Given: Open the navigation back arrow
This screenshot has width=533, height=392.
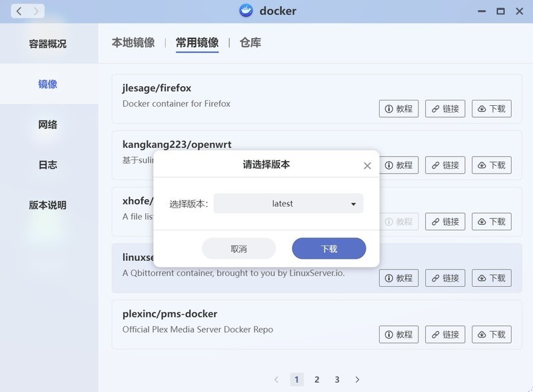Looking at the screenshot, I should pyautogui.click(x=18, y=11).
